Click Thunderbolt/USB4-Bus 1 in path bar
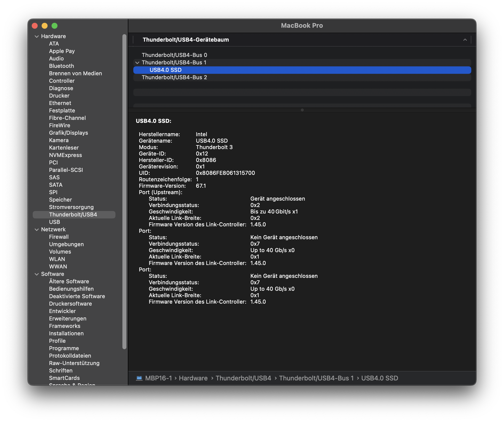 [x=316, y=378]
